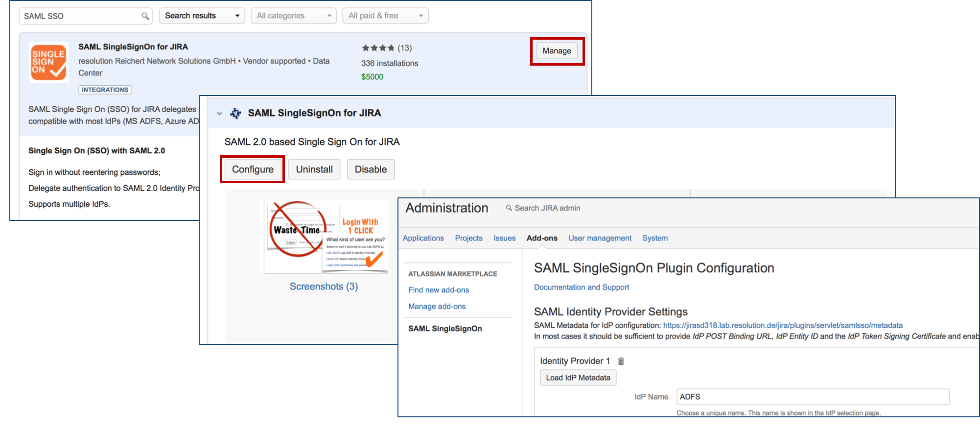Click the (13) review count
The width and height of the screenshot is (980, 433).
pyautogui.click(x=405, y=48)
